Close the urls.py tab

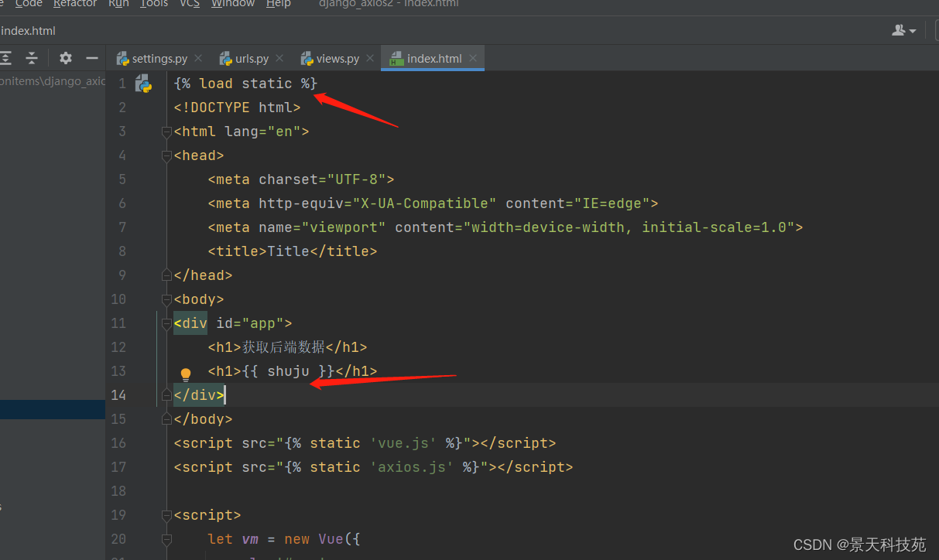click(279, 58)
